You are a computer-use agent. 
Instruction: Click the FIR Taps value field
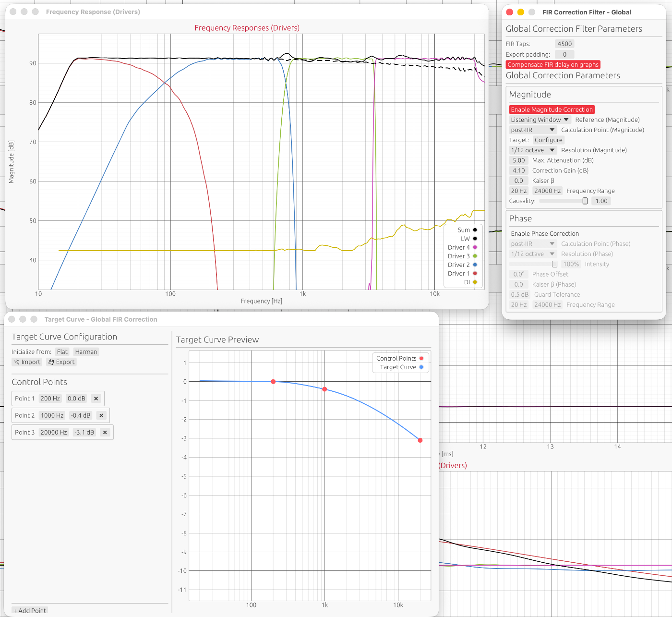(x=564, y=44)
